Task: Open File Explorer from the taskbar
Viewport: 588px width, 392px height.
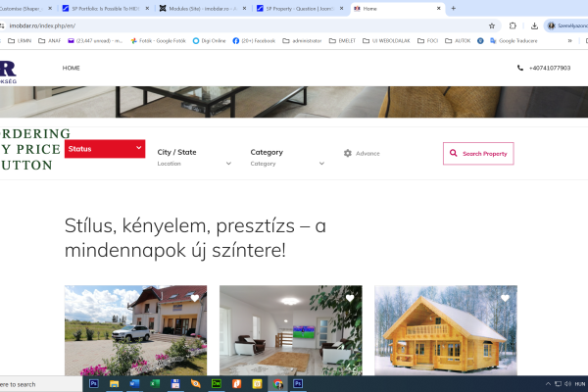Action: 114,384
